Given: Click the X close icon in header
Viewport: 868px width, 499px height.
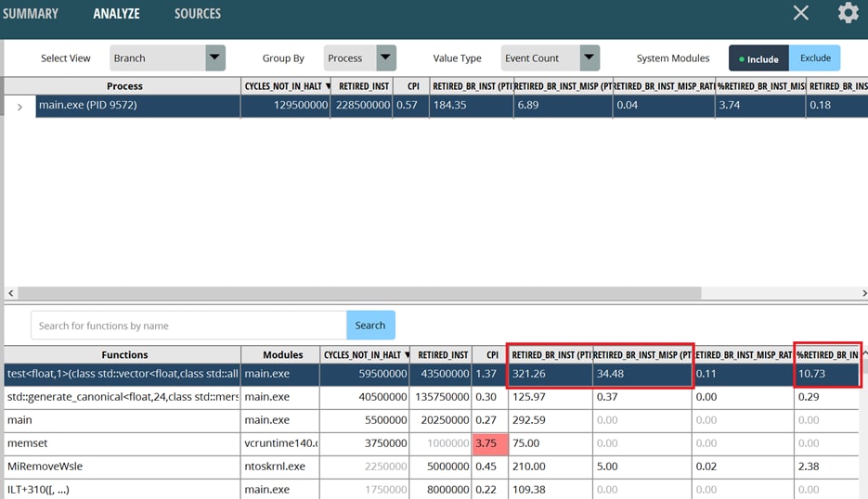Looking at the screenshot, I should (x=800, y=13).
